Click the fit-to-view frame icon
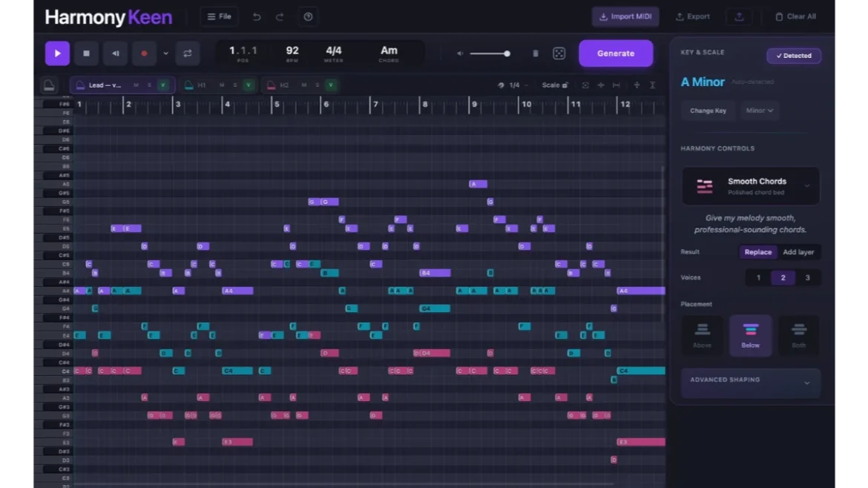The height and width of the screenshot is (488, 868). pyautogui.click(x=585, y=85)
